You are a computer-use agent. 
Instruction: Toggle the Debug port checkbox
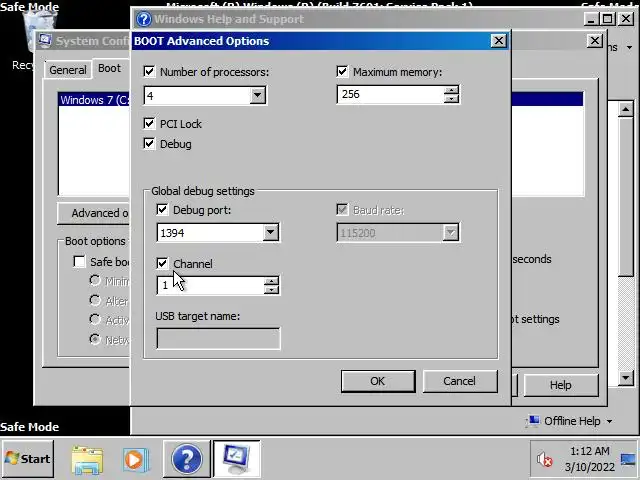162,210
